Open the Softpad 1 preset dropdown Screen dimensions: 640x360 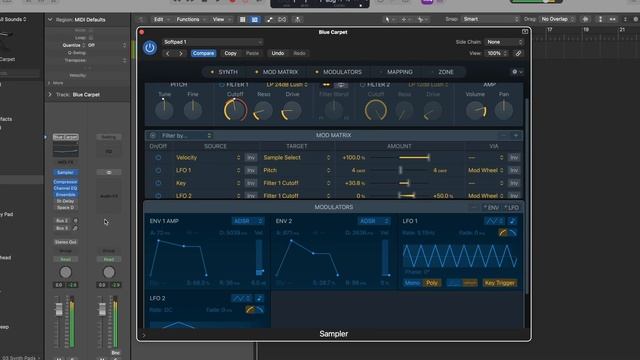[212, 42]
